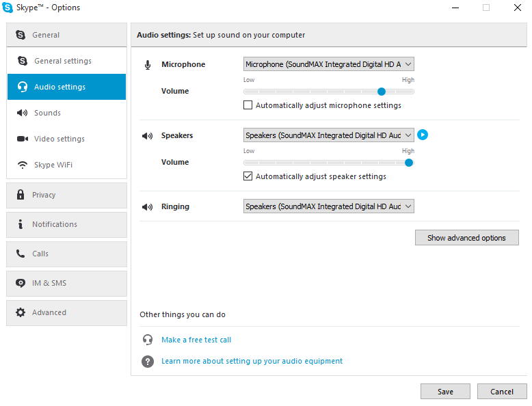Click the chat bubble icon beside IM & SMS
Screen dimensions: 532x406
[x=21, y=283]
